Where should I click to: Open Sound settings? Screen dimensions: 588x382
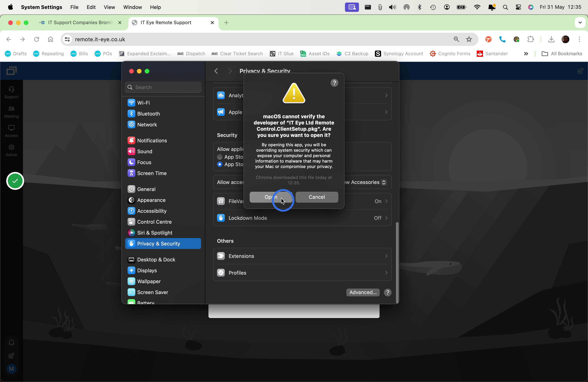click(163, 151)
